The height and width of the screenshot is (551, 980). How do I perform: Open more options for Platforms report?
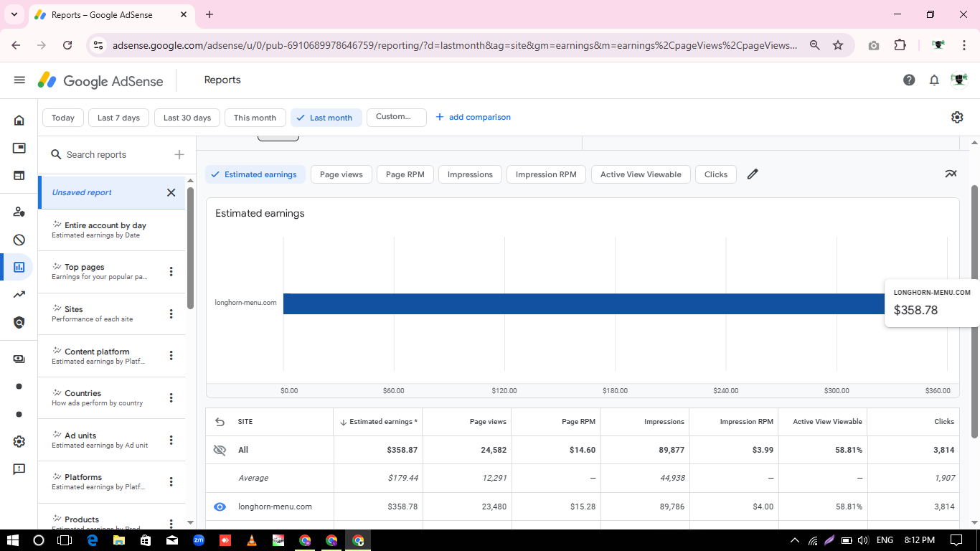tap(171, 481)
